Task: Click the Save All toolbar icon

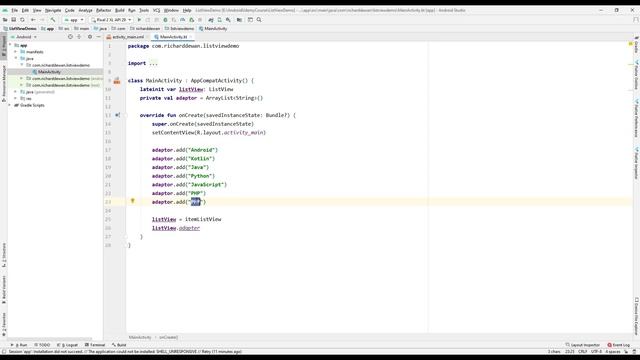Action: (x=13, y=20)
